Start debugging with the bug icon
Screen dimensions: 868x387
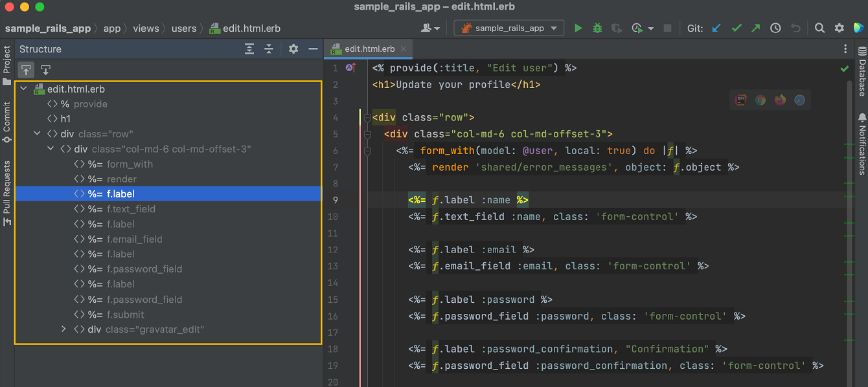pos(597,28)
